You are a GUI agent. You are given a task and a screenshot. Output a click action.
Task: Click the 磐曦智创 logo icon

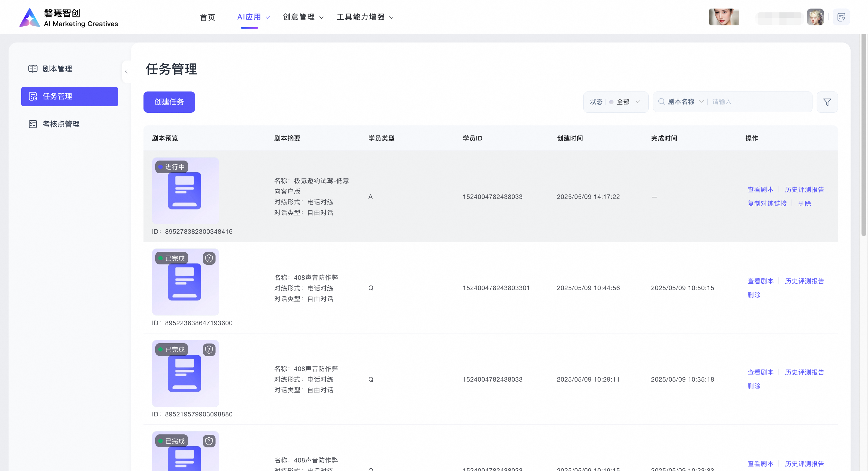tap(30, 17)
